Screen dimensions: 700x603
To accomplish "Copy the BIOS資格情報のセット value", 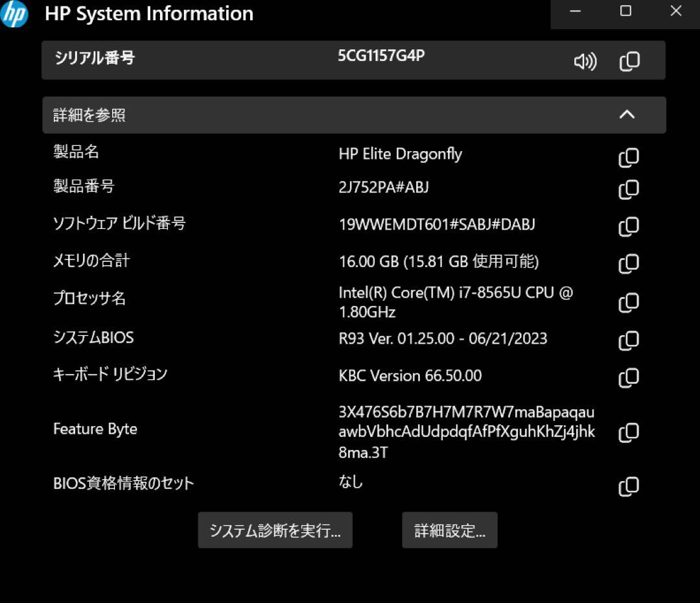I will click(x=629, y=486).
